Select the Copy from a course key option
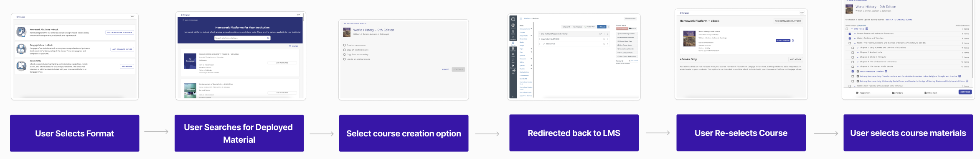This screenshot has width=980, height=159. click(x=345, y=54)
